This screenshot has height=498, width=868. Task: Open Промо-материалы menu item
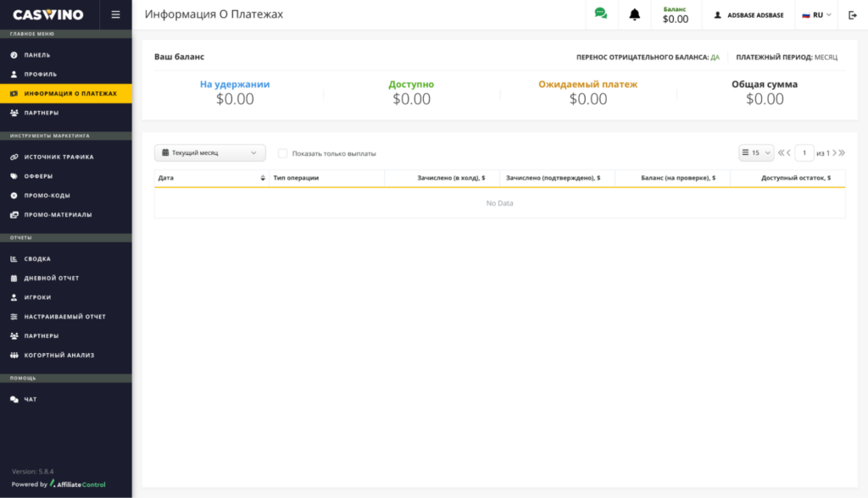[x=66, y=214]
